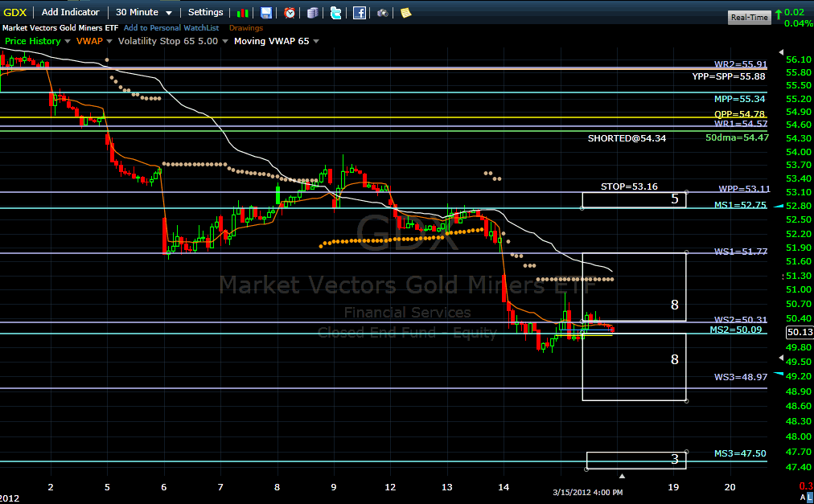Toggle the L log scale button
Screen dimensions: 814x504
pyautogui.click(x=810, y=499)
